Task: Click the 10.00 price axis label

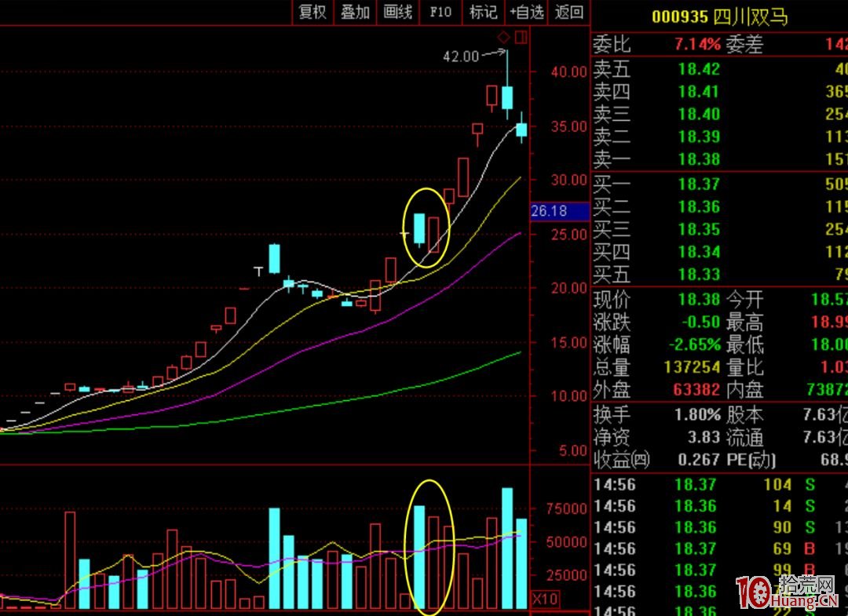Action: pos(569,396)
